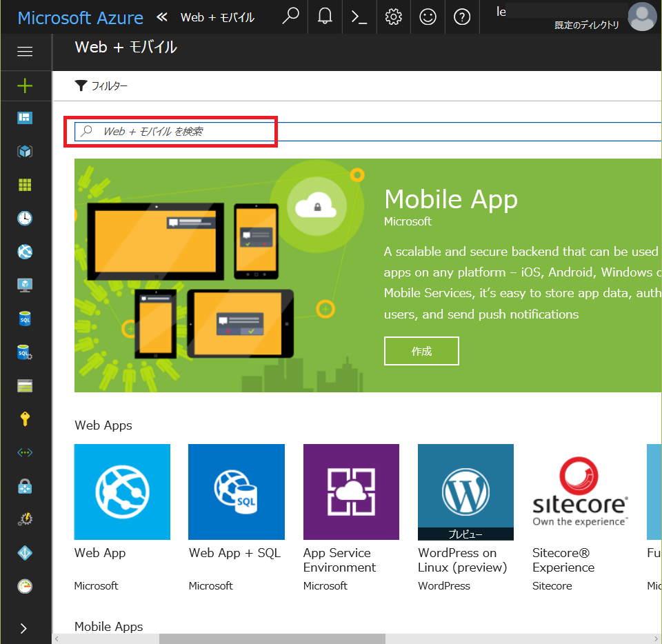Select the Web App + SQL tile
Image resolution: width=662 pixels, height=644 pixels.
click(x=237, y=492)
